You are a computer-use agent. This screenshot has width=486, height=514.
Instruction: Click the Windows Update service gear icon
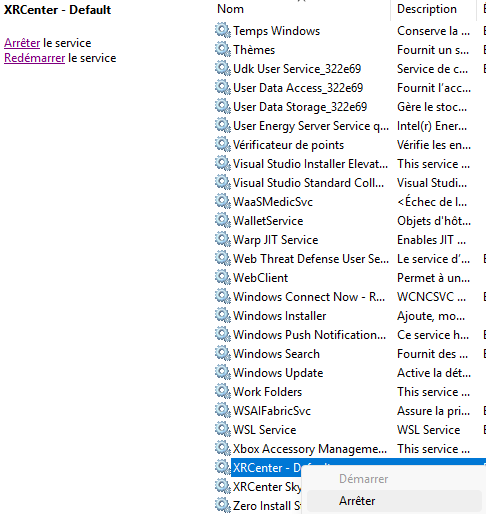coord(222,372)
